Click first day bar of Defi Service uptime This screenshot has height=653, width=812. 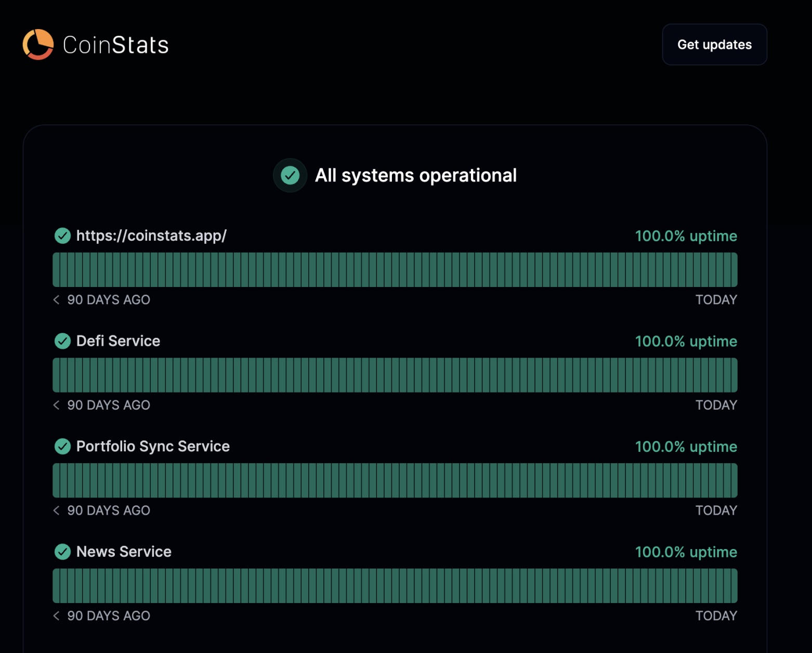click(x=56, y=375)
